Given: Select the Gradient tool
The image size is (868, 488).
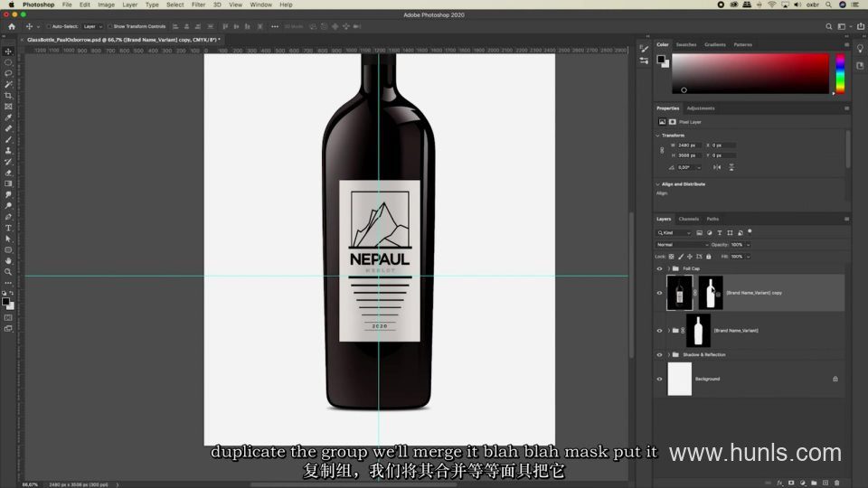Looking at the screenshot, I should [8, 183].
